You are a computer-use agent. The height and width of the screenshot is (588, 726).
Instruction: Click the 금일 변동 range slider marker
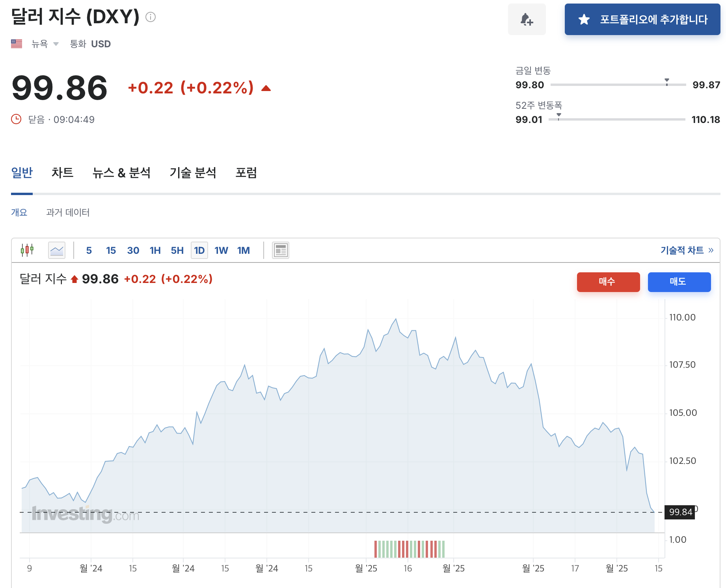pos(667,82)
